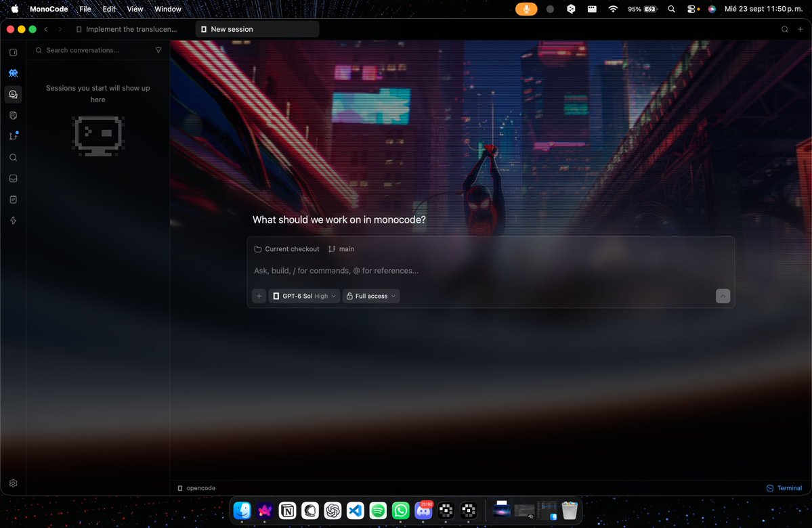Open the inbox tray icon
Viewport: 812px width, 528px height.
click(14, 179)
